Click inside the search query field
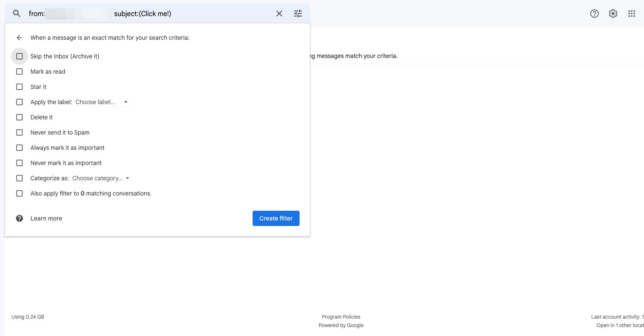Screen dimensions: 644x336 coord(212,14)
